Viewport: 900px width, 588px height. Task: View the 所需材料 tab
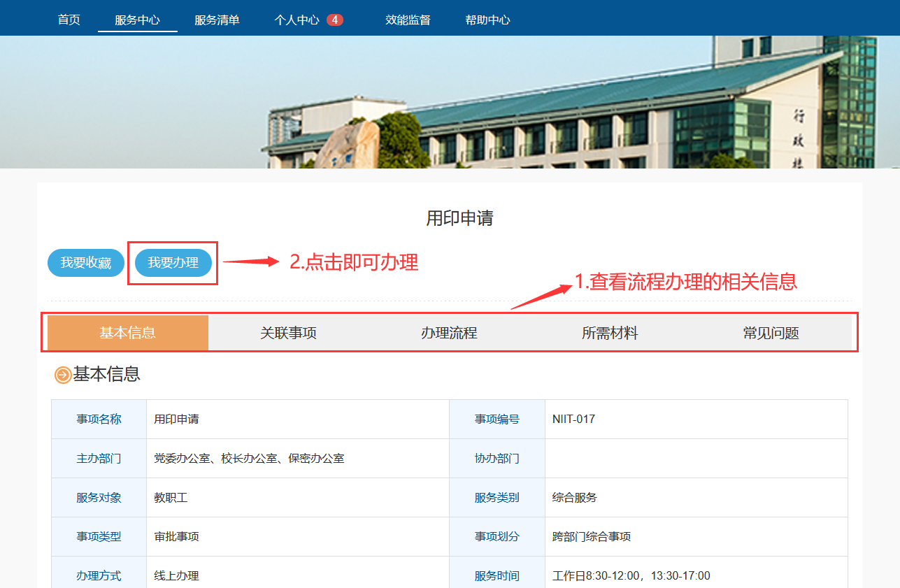610,333
